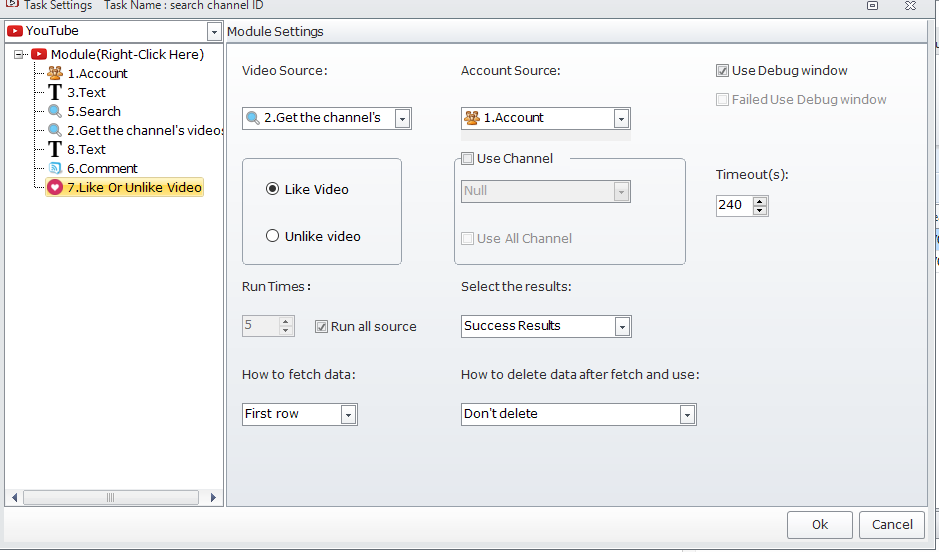Click the 6.Comment bubble icon
Screen dimensions: 939x552
tap(55, 168)
